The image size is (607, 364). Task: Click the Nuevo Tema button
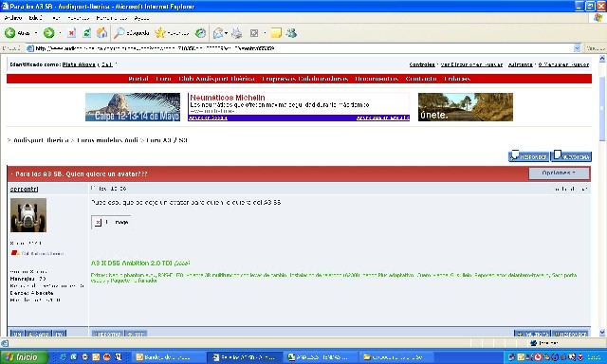point(571,155)
